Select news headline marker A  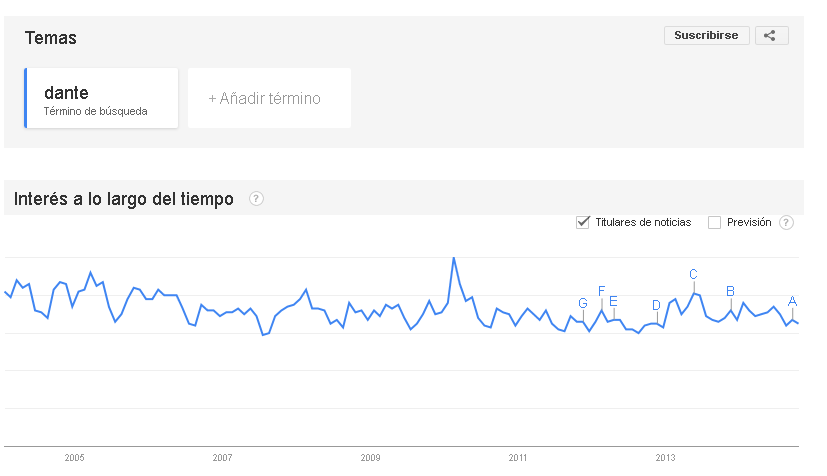tap(792, 302)
